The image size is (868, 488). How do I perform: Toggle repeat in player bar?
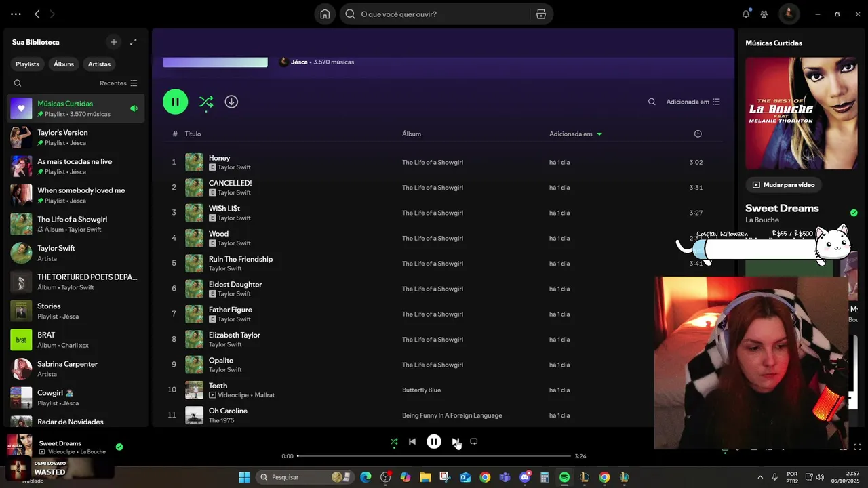474,442
